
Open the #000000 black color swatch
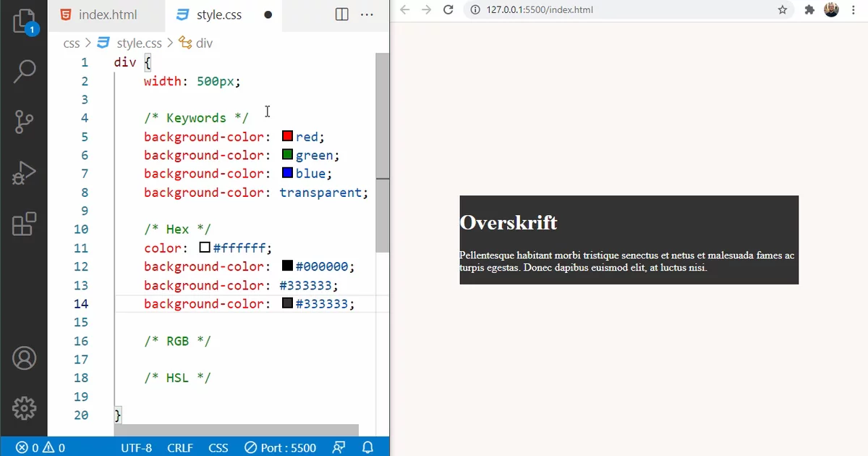(287, 266)
